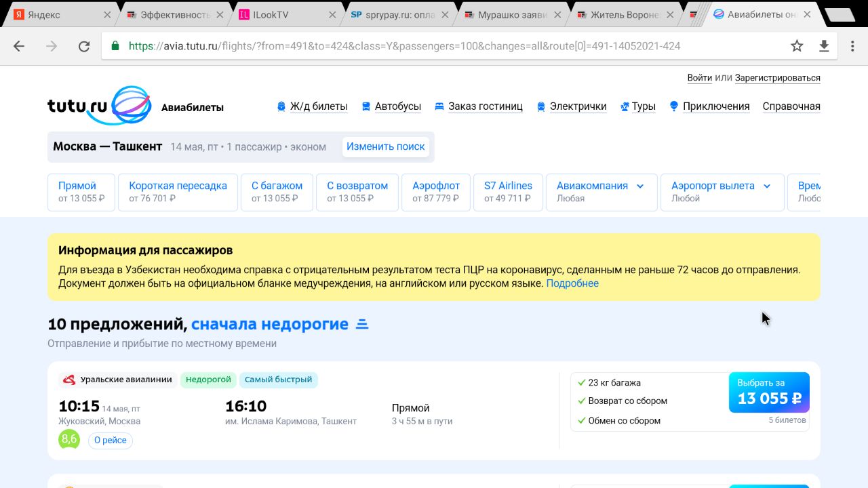Switch to the Житель Вороне tab
The height and width of the screenshot is (488, 868).
point(625,15)
